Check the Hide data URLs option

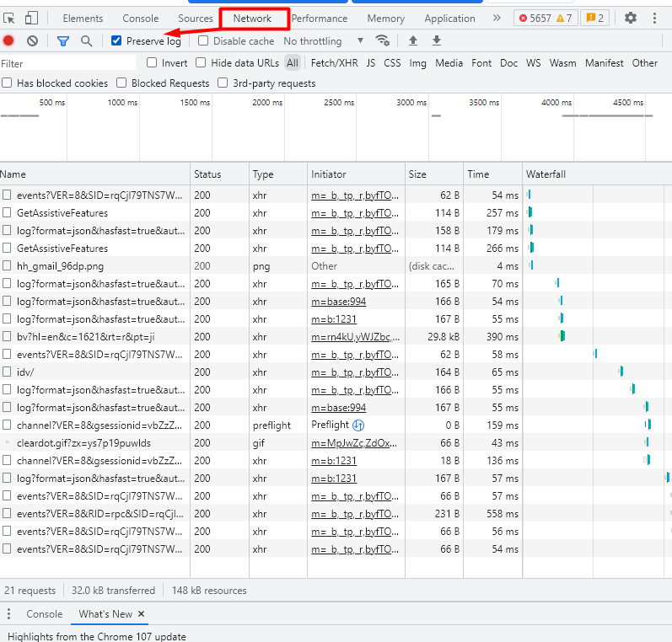(x=201, y=62)
